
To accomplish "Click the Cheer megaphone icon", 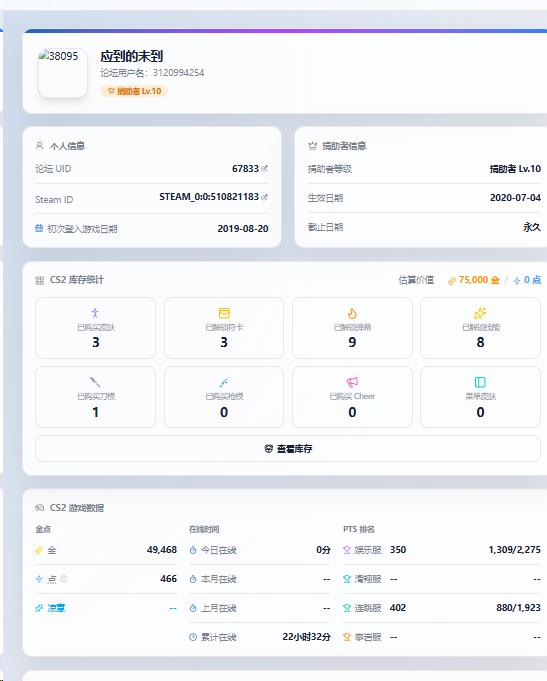I will pos(352,382).
